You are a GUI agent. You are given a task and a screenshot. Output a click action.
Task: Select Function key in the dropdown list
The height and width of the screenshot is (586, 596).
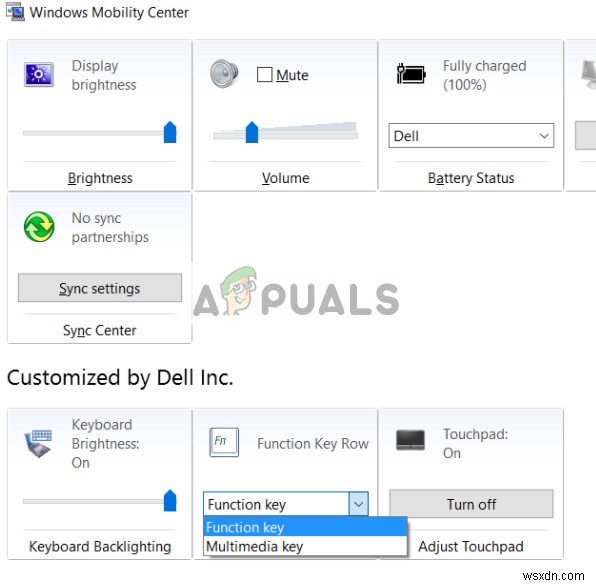tap(305, 527)
